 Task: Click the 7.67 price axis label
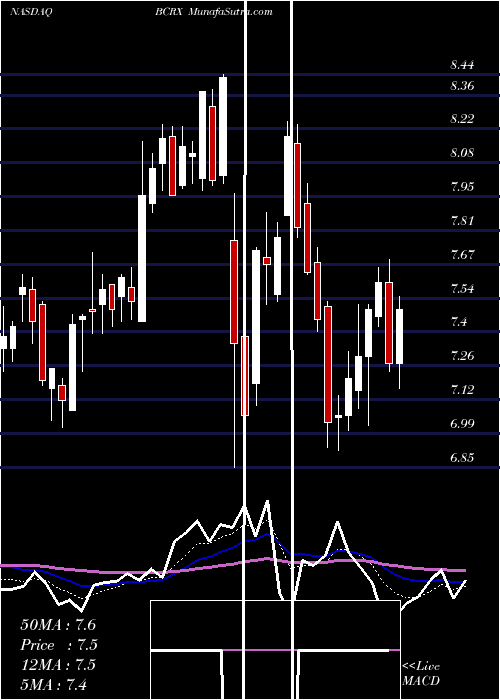click(x=462, y=254)
